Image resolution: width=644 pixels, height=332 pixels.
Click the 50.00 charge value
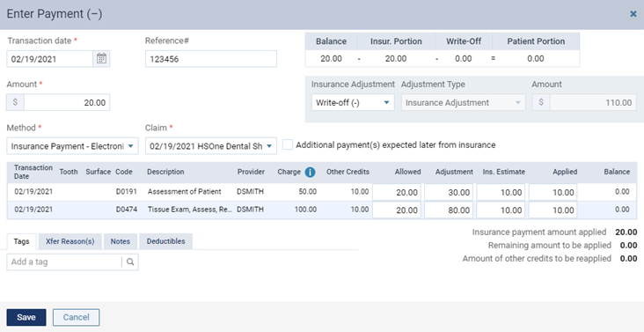tap(307, 191)
